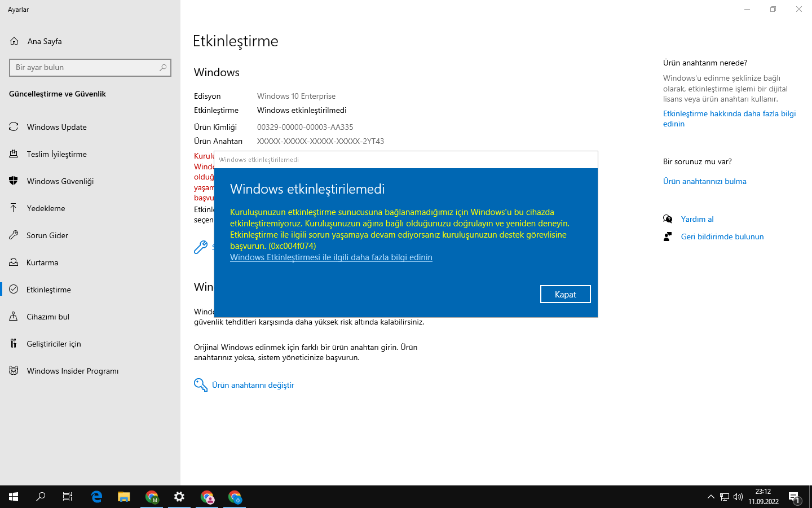This screenshot has width=812, height=508.
Task: Minimize the Ayarlar window
Action: pyautogui.click(x=747, y=9)
